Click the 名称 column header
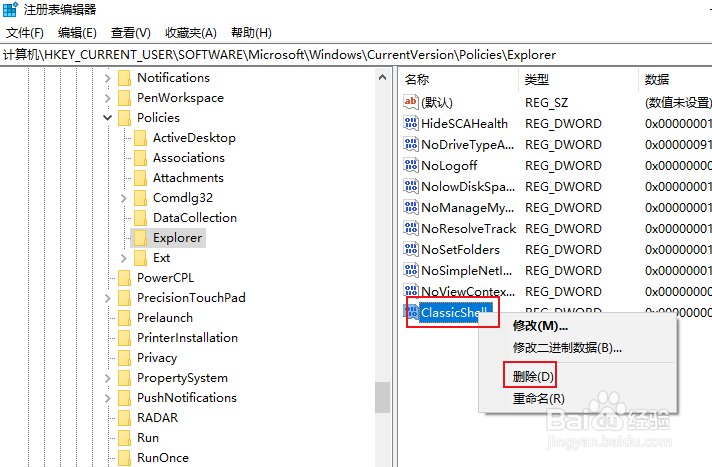 (459, 79)
